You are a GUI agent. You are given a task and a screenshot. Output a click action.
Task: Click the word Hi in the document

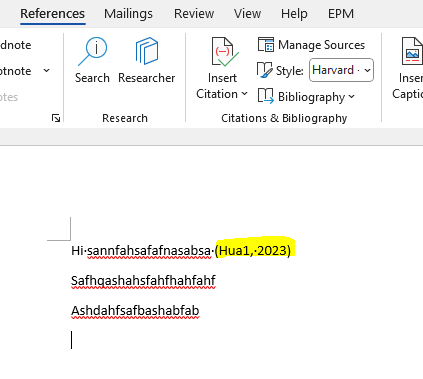tap(77, 250)
